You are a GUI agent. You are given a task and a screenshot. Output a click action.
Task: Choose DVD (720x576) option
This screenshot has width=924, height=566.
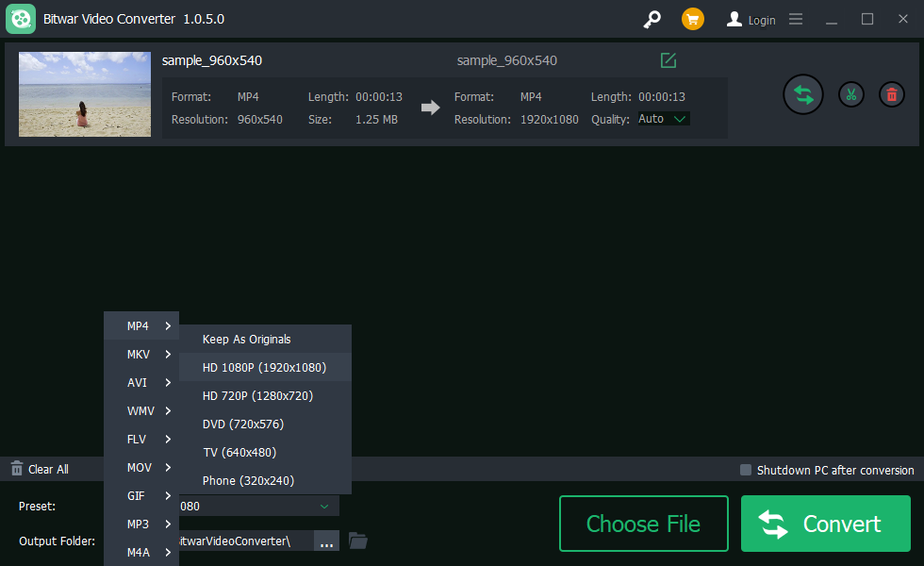point(265,424)
